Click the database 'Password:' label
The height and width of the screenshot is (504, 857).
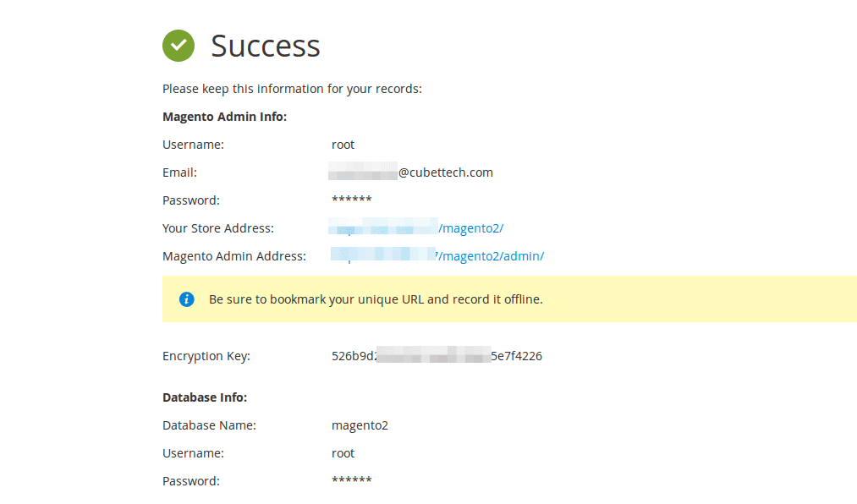point(190,481)
